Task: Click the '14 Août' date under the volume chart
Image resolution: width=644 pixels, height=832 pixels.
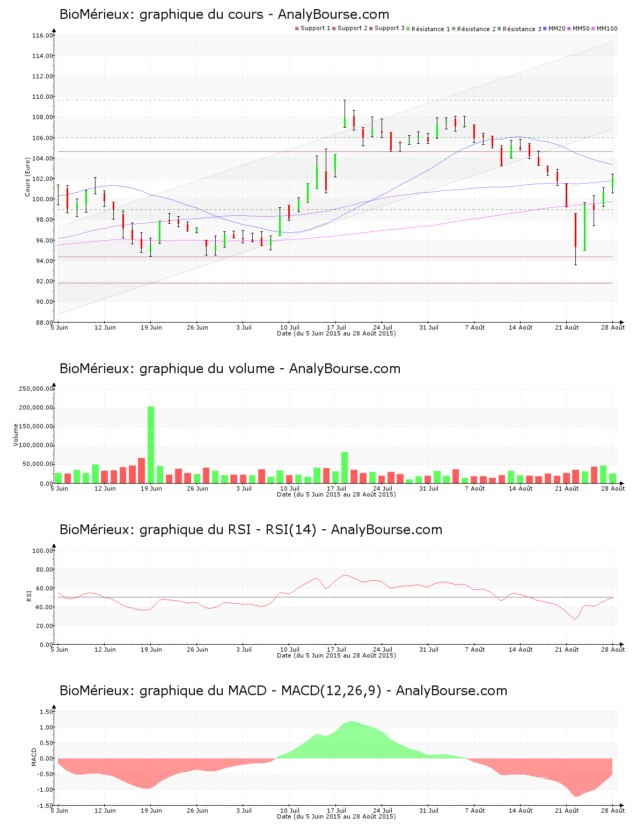Action: coord(521,488)
